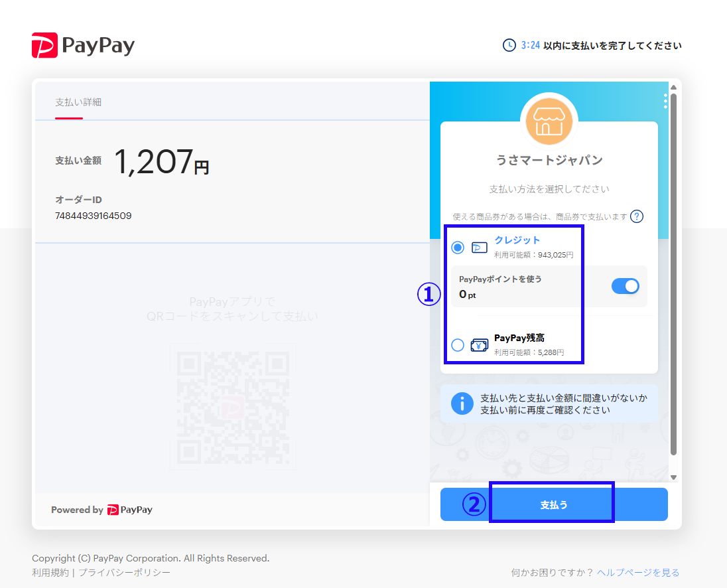Click the 支払い金額 label
The image size is (727, 588).
point(78,161)
